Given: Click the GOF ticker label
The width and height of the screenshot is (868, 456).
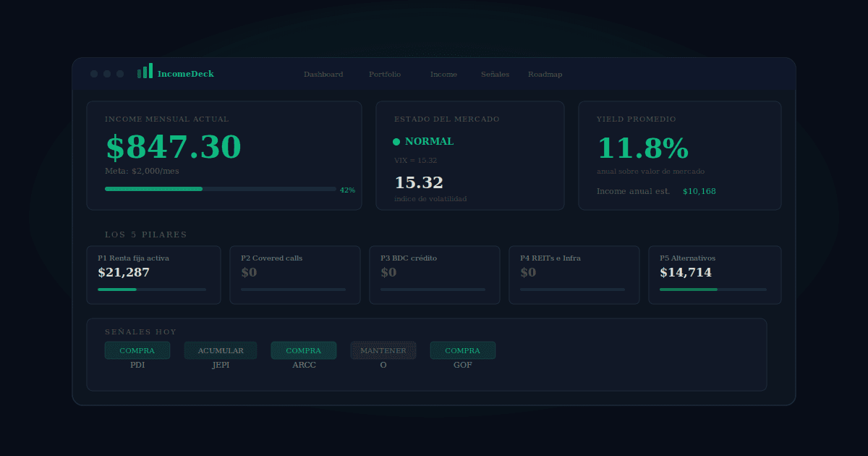Looking at the screenshot, I should click(463, 366).
